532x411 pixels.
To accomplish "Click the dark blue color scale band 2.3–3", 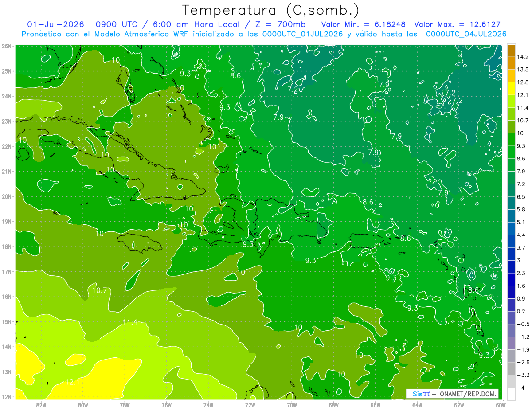I will [x=511, y=267].
